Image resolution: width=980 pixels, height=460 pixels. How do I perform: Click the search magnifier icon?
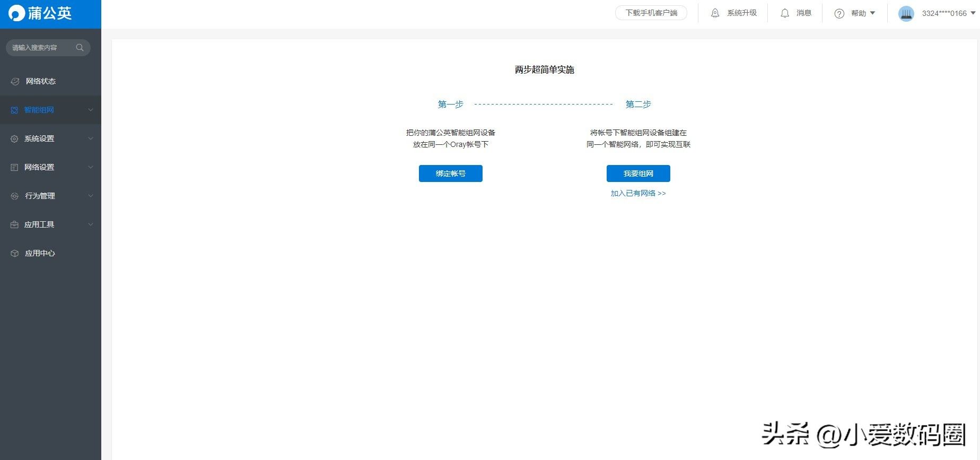point(80,48)
